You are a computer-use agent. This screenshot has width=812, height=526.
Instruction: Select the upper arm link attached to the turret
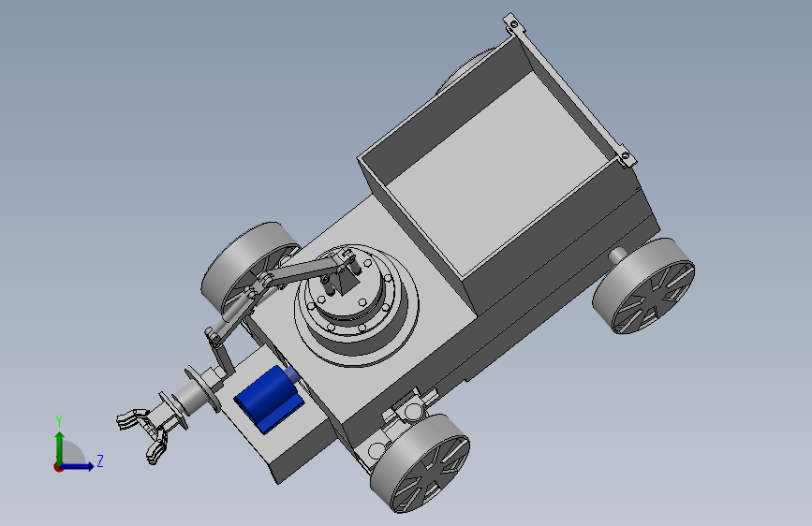click(304, 270)
